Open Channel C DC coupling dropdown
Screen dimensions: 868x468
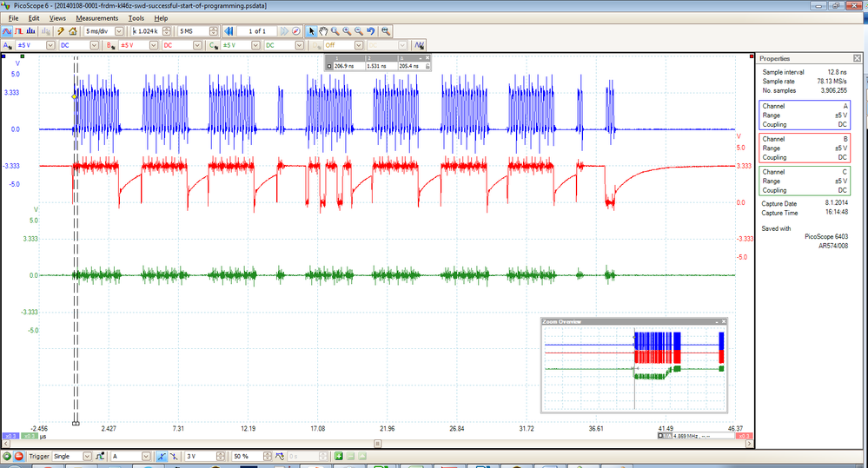click(299, 45)
